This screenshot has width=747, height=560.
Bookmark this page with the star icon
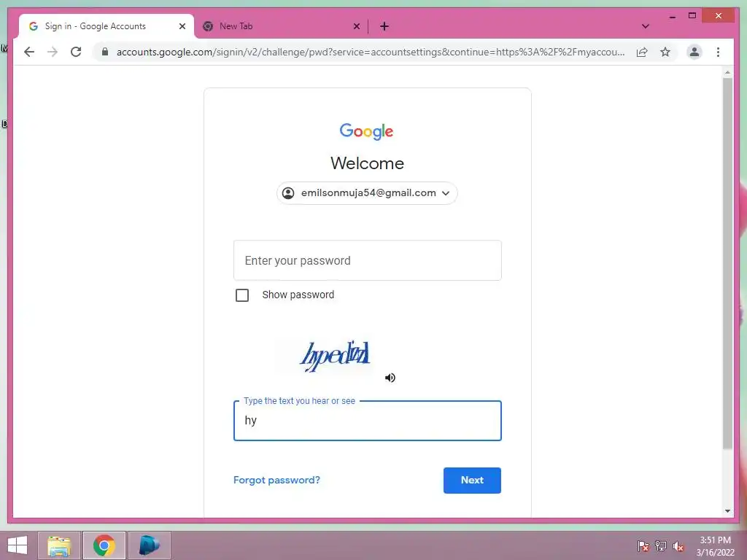pos(665,52)
